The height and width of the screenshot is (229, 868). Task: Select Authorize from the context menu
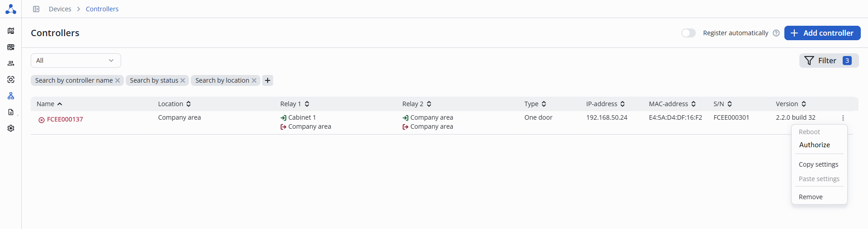click(x=814, y=145)
